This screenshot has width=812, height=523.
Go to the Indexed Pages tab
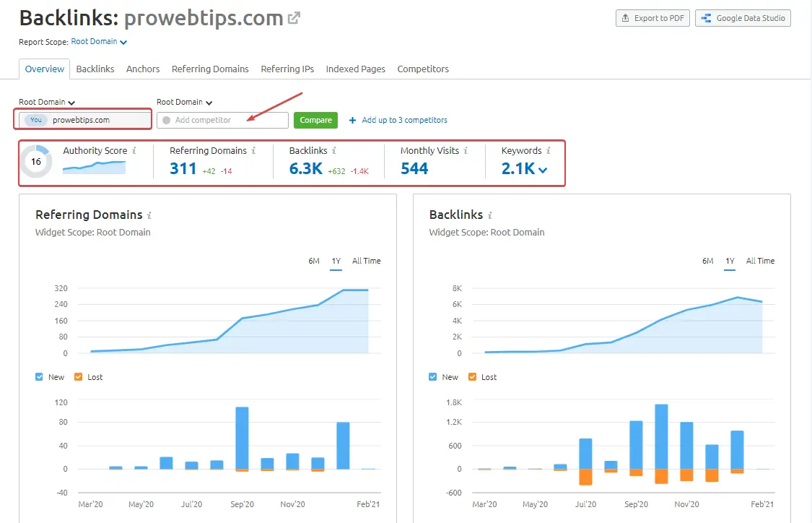356,69
